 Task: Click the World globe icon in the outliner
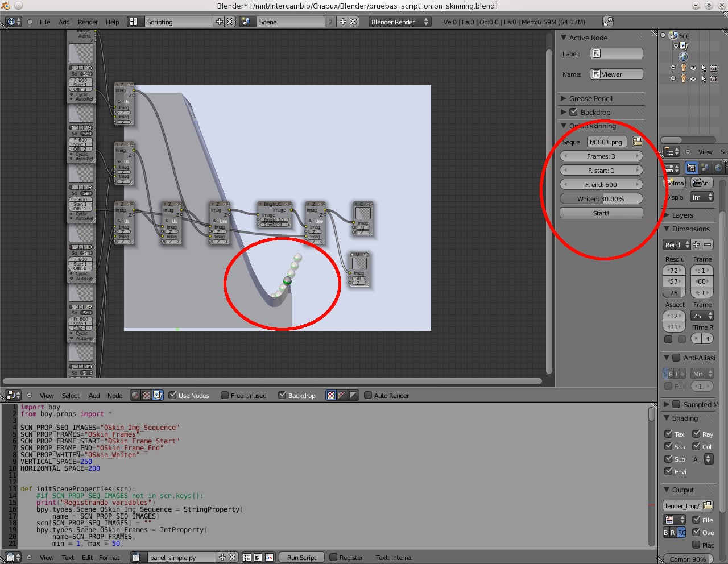tap(684, 57)
